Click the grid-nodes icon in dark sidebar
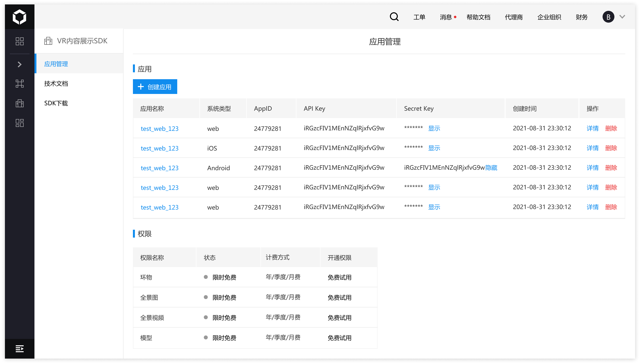Image resolution: width=640 pixels, height=364 pixels. 19,84
